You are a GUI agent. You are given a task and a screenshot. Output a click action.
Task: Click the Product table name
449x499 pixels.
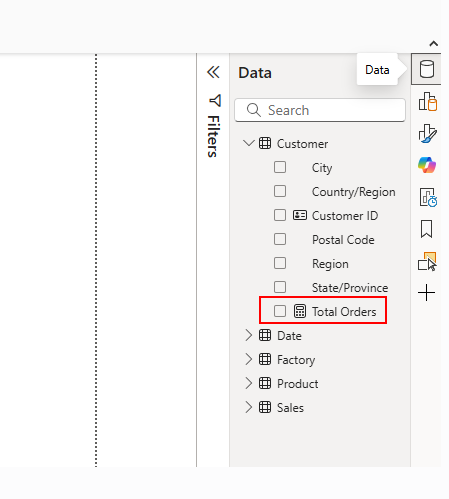pos(298,384)
